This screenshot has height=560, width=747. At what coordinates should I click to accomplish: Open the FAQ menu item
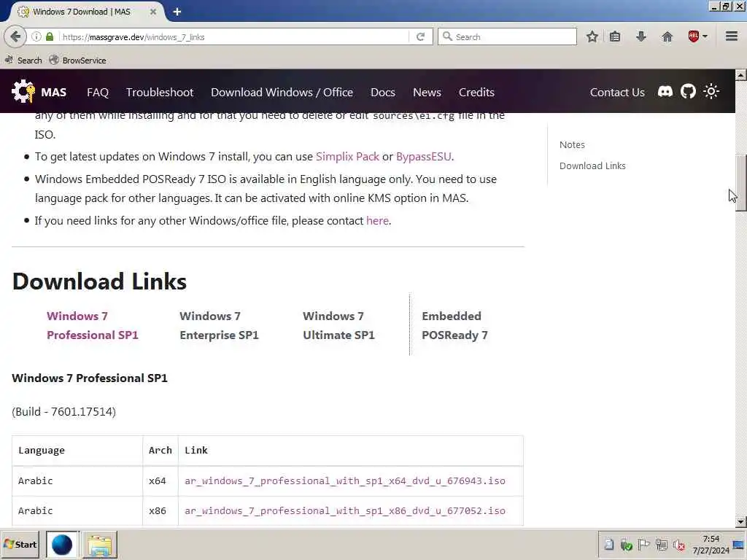(x=98, y=93)
